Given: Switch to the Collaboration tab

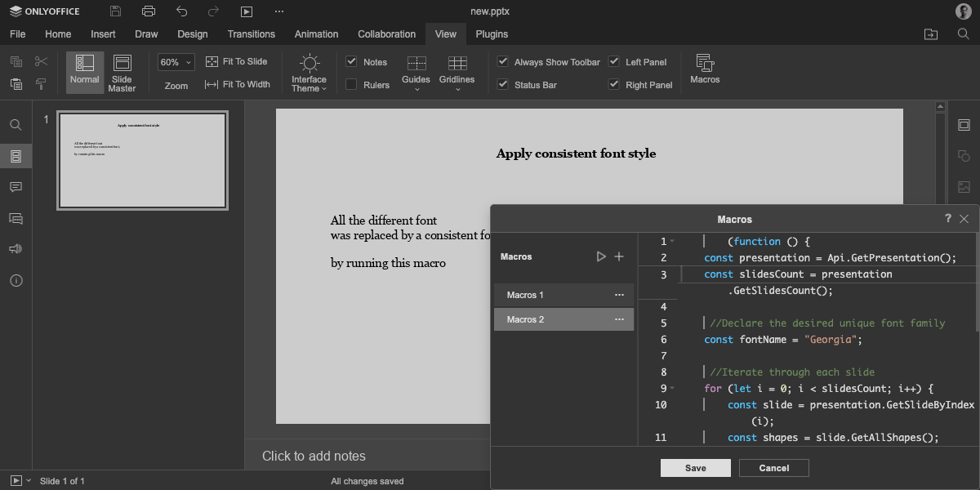Looking at the screenshot, I should tap(387, 34).
